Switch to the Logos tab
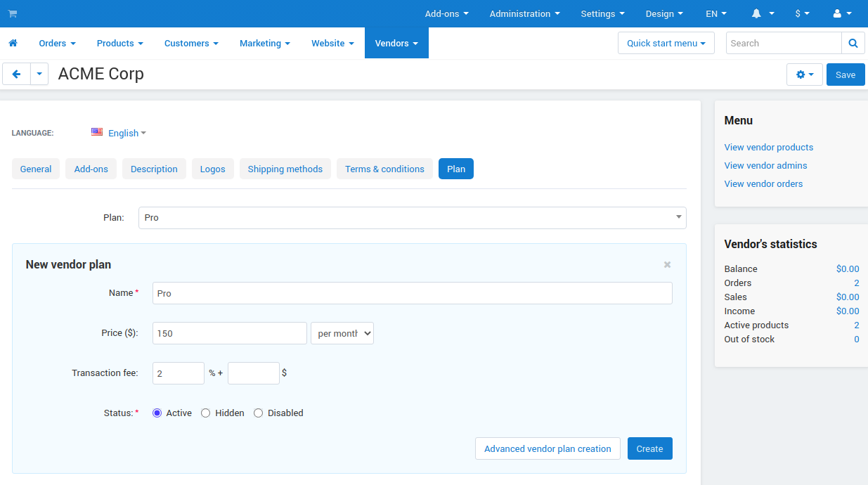The image size is (868, 485). pos(213,169)
